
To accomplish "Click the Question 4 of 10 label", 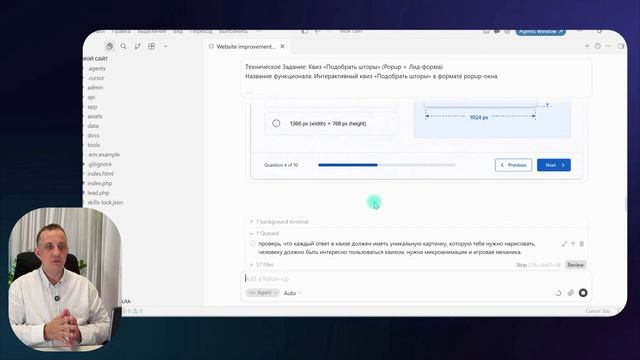I will [x=281, y=165].
